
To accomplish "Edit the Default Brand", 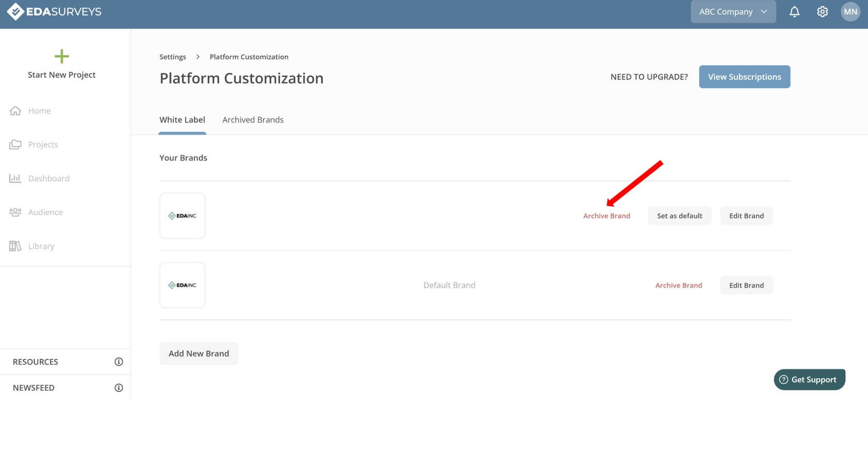I will (746, 285).
